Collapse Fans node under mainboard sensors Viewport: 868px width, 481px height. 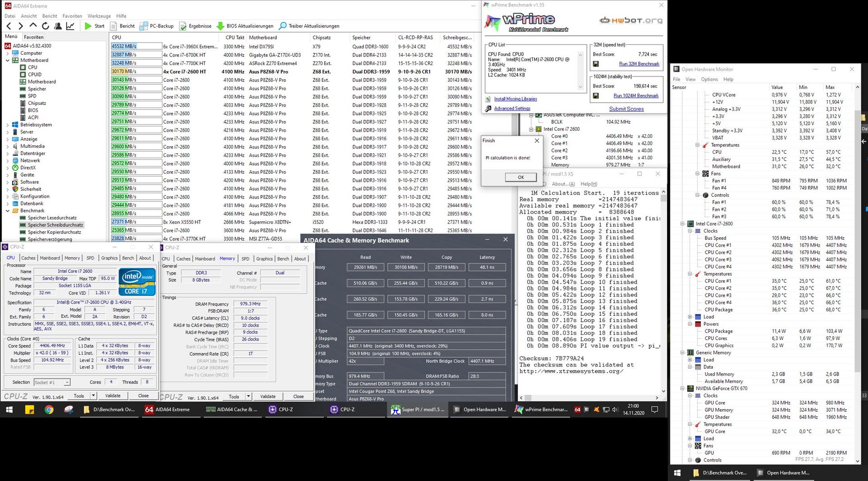(x=698, y=174)
